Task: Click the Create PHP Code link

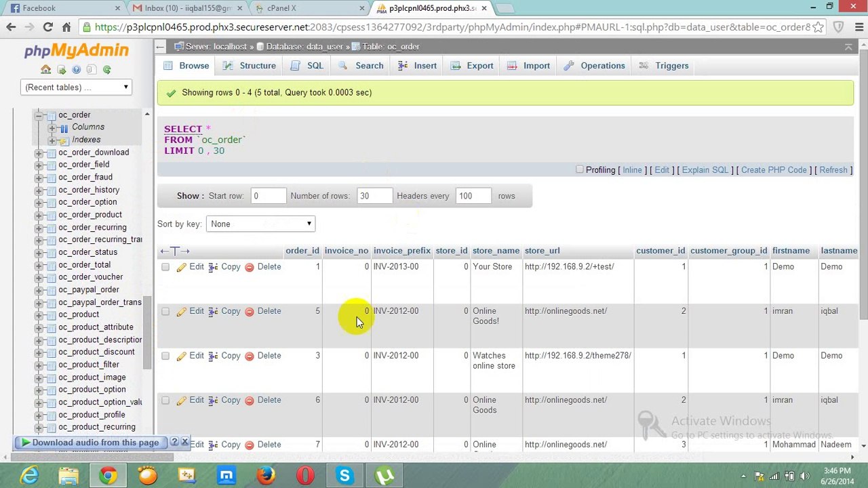Action: pos(774,170)
